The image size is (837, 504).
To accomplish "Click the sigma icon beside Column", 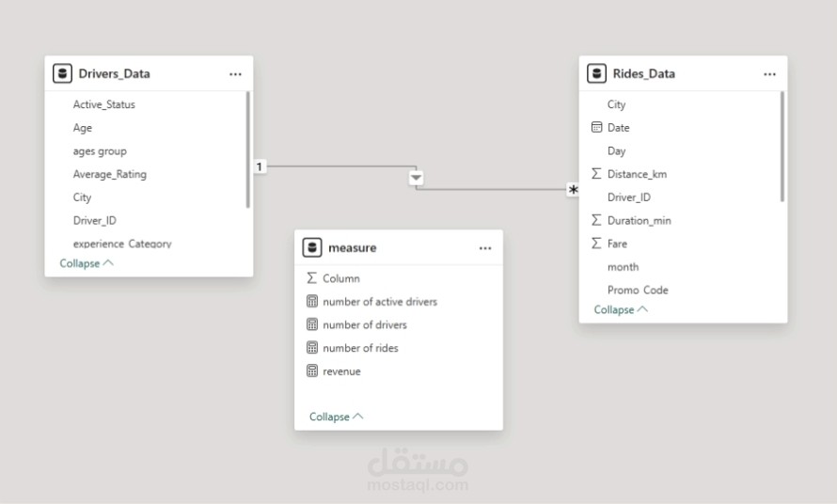I will click(x=312, y=278).
